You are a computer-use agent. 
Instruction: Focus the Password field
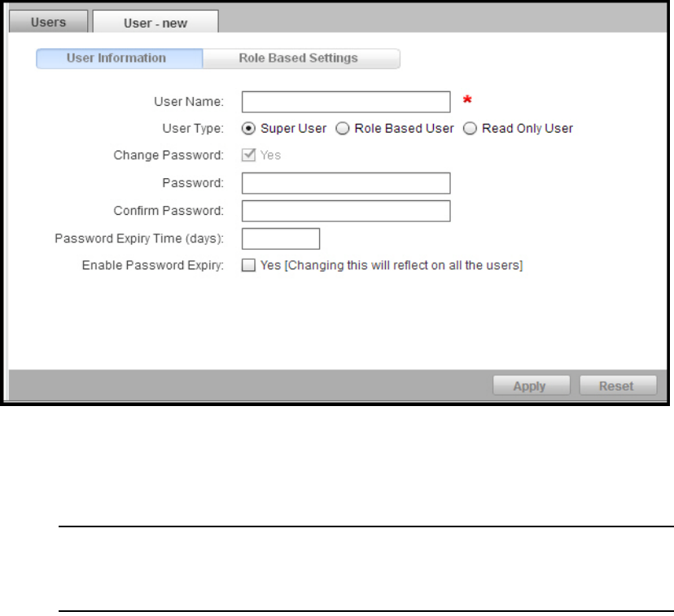pos(346,183)
